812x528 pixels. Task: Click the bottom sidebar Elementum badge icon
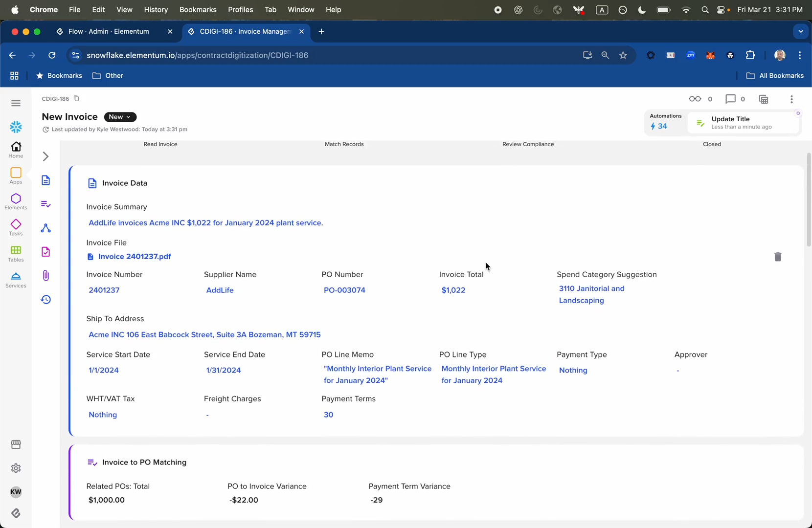pos(16,513)
